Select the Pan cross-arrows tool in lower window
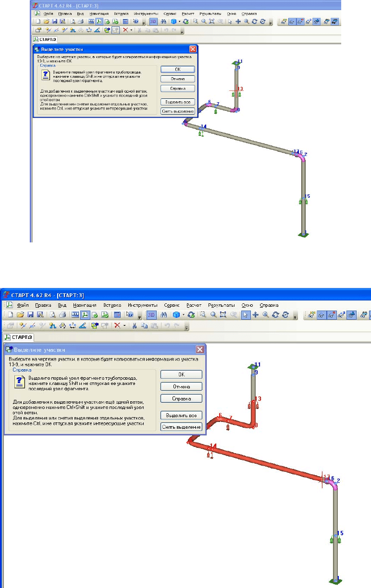The image size is (371, 588). tap(256, 315)
